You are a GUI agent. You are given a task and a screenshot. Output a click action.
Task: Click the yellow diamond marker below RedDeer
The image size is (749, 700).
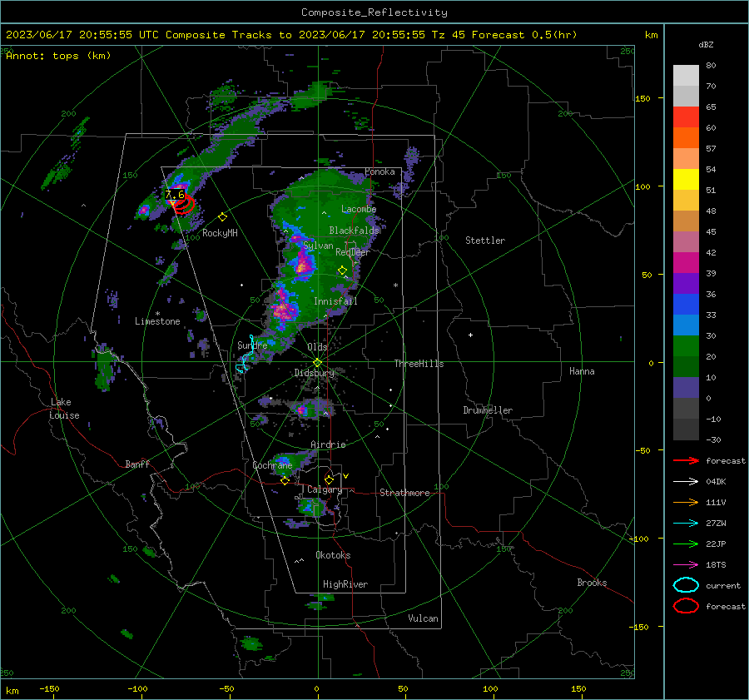tap(342, 271)
